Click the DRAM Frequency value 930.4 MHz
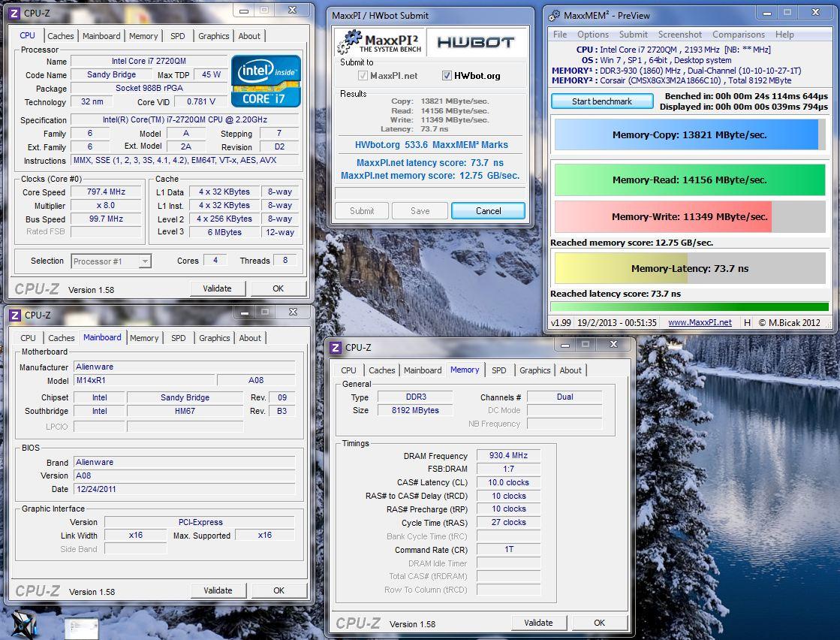840x640 pixels. click(x=508, y=455)
